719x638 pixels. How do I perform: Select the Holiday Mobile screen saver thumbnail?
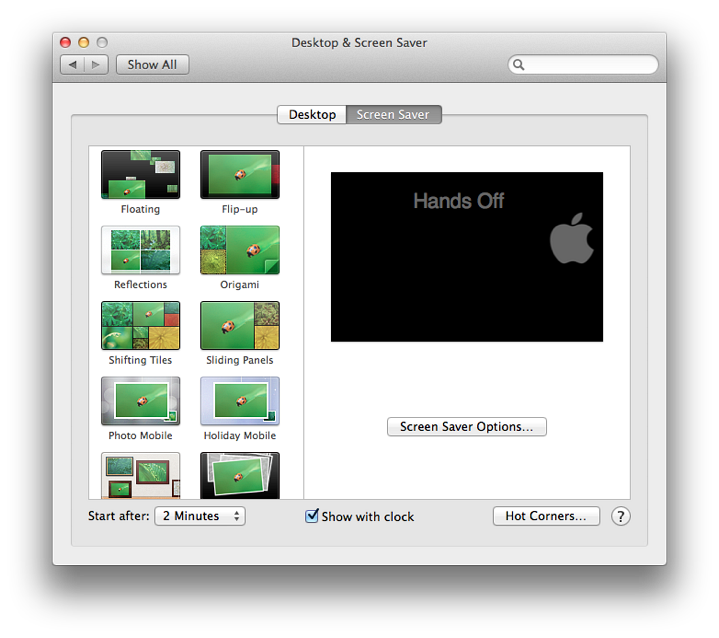[240, 401]
